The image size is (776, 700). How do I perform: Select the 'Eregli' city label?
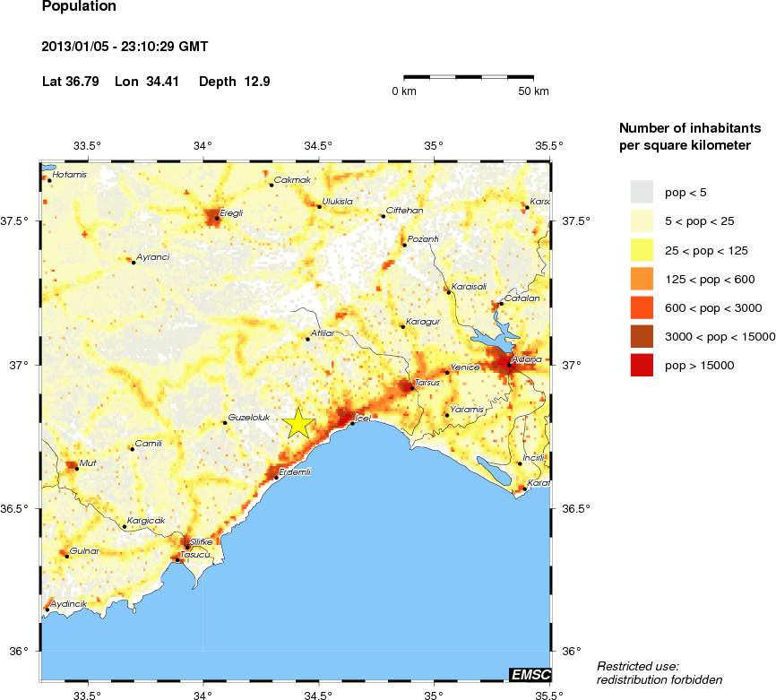(x=231, y=213)
